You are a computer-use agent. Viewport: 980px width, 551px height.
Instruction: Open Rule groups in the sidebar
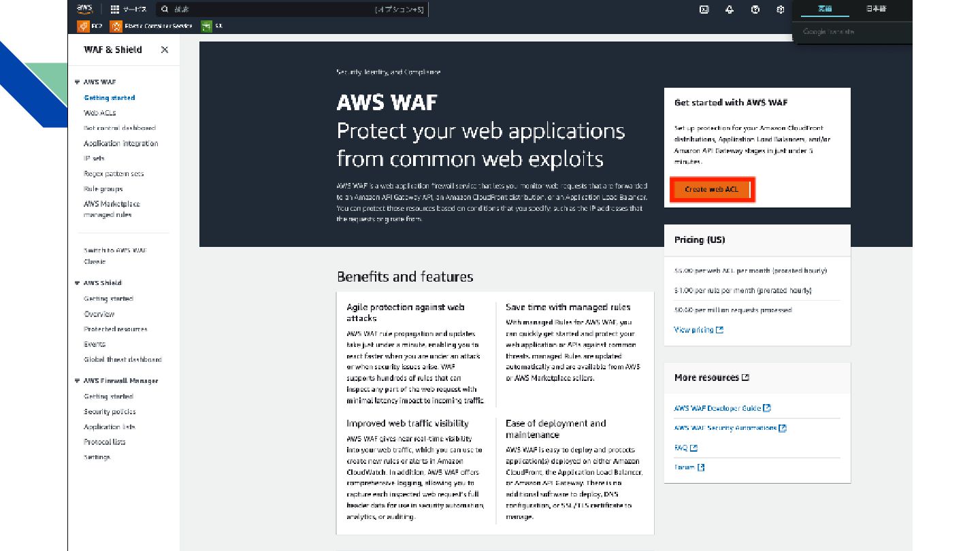click(x=103, y=189)
